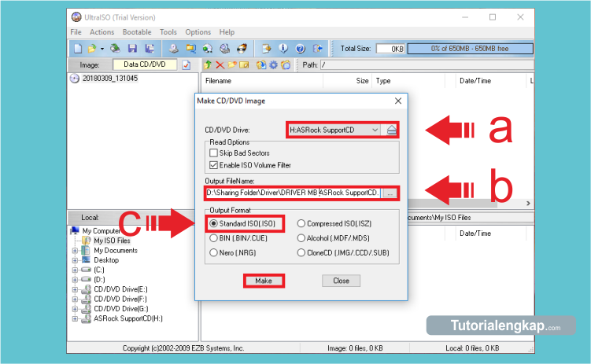Expand the My Documents tree node
591x364 pixels.
point(75,251)
